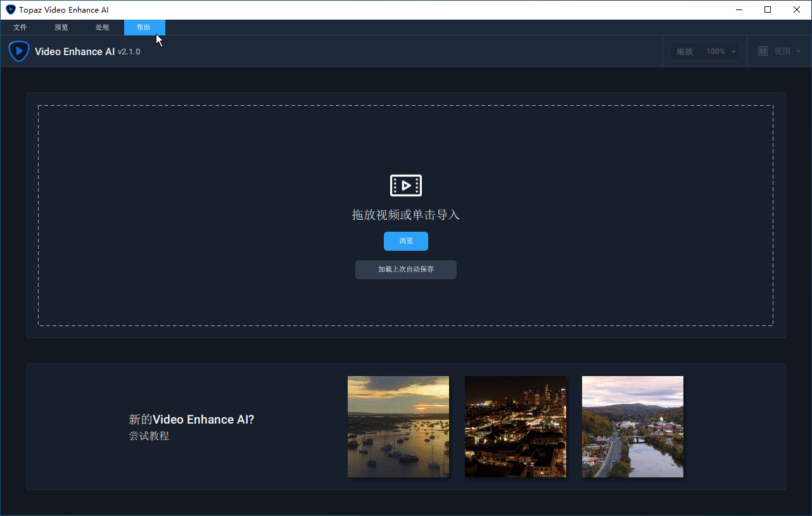812x516 pixels.
Task: Minimize the Topaz Video Enhance AI window
Action: [739, 9]
